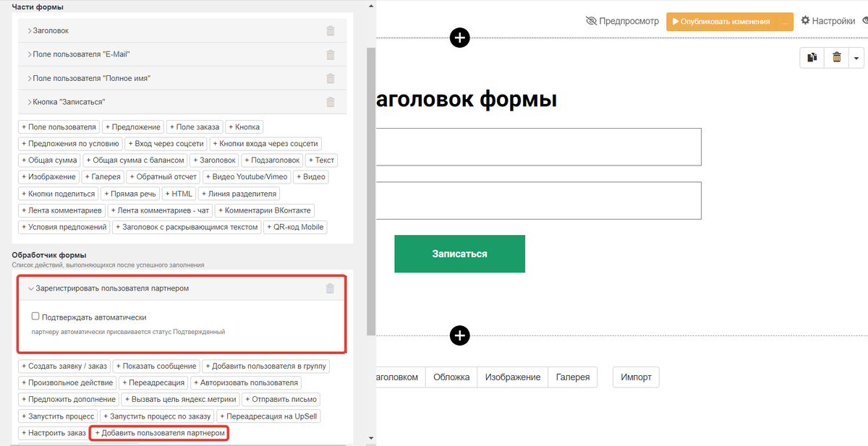The height and width of the screenshot is (446, 868).
Task: Toggle the Предпросмотр preview mode
Action: (x=622, y=22)
